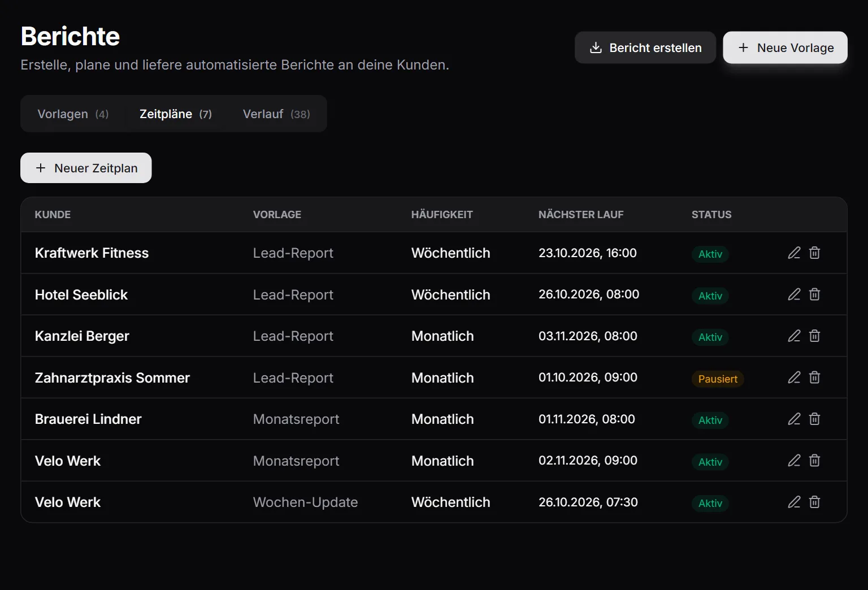Click the Kunde column header
Image resolution: width=868 pixels, height=590 pixels.
pyautogui.click(x=53, y=215)
